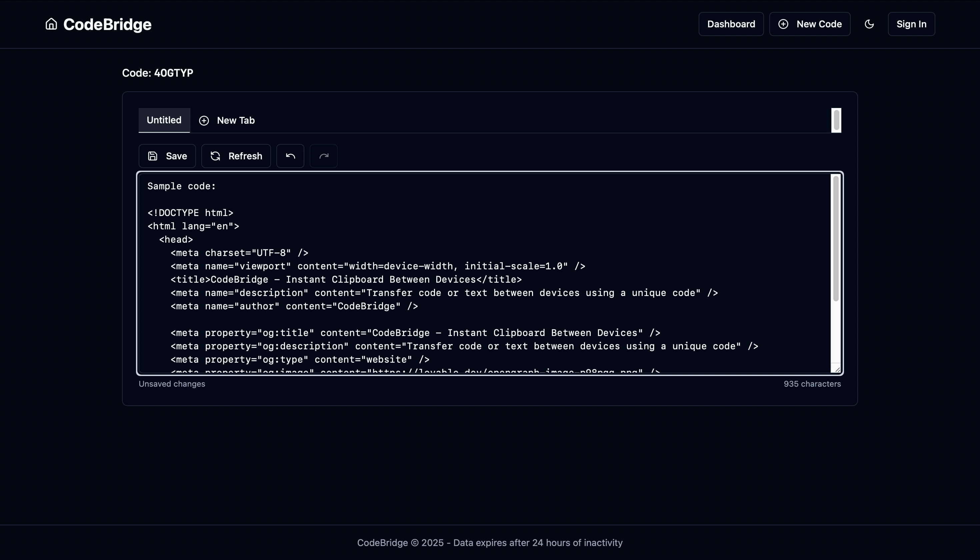
Task: Click the og:description meta line
Action: 464,346
